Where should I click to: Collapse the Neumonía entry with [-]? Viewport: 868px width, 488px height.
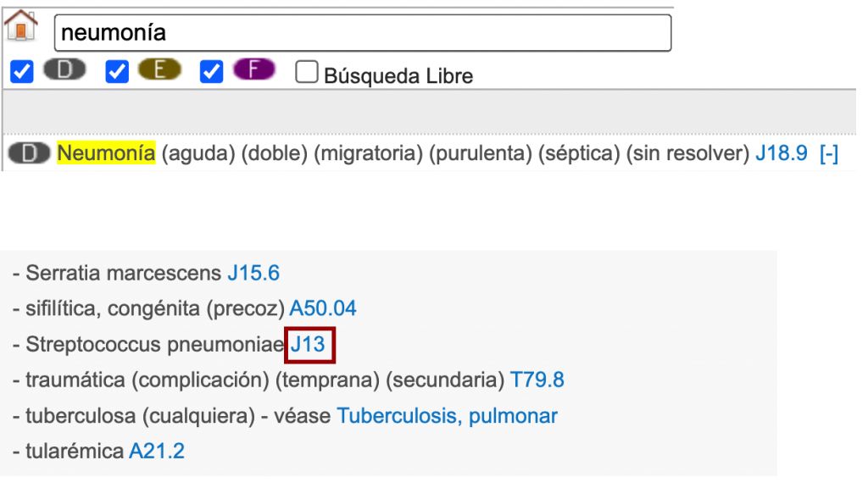click(829, 155)
